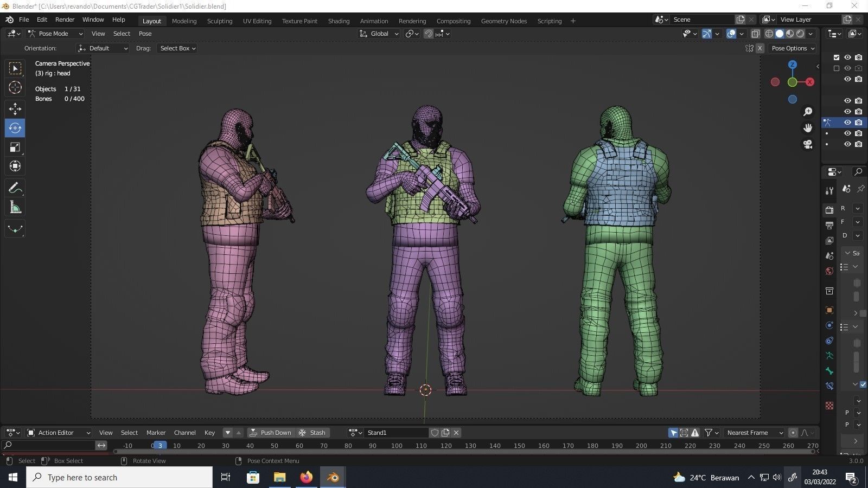Click the zoom view magnifier icon

click(x=808, y=111)
